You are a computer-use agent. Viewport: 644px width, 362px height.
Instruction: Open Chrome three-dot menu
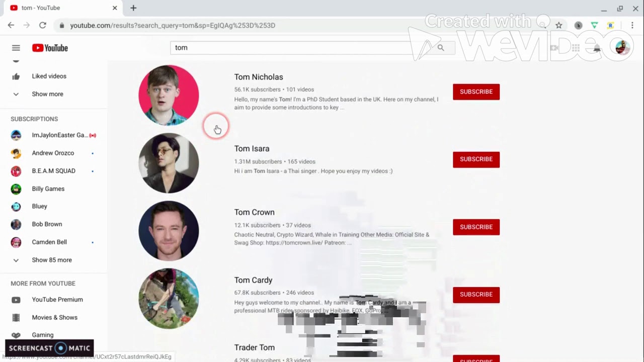pyautogui.click(x=632, y=25)
